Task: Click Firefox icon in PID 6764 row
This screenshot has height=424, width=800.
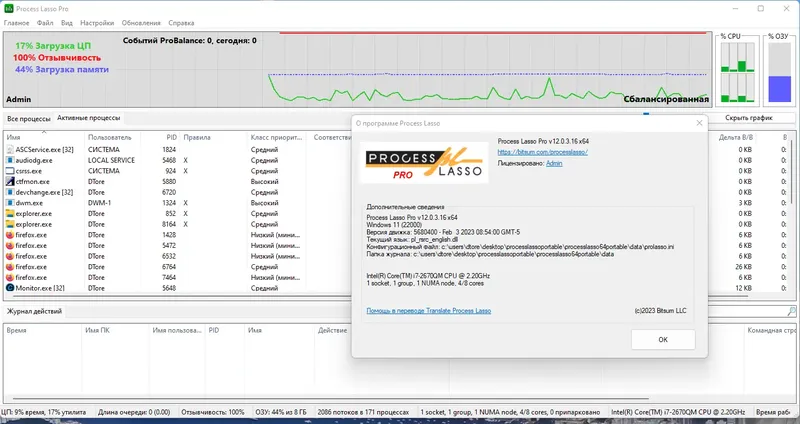Action: (x=10, y=267)
